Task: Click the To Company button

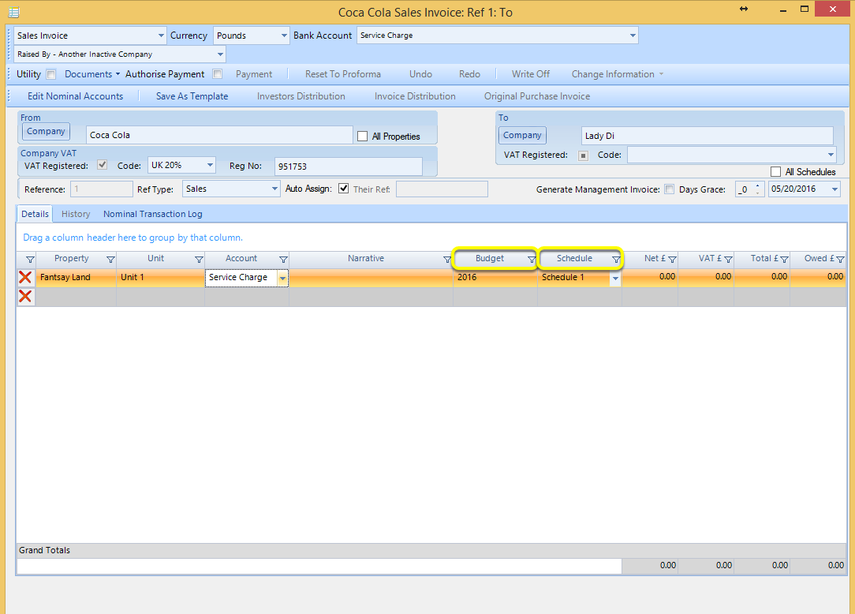Action: 522,135
